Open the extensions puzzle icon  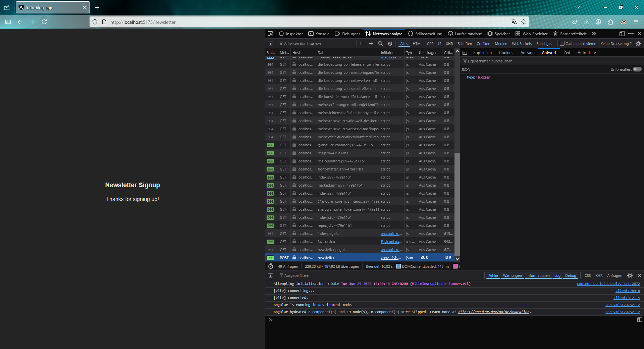click(x=610, y=22)
